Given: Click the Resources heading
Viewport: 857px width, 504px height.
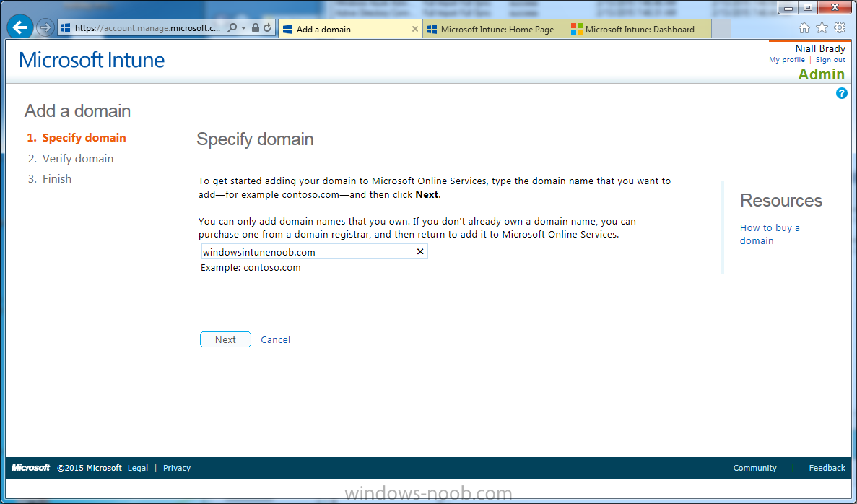Looking at the screenshot, I should click(x=781, y=200).
